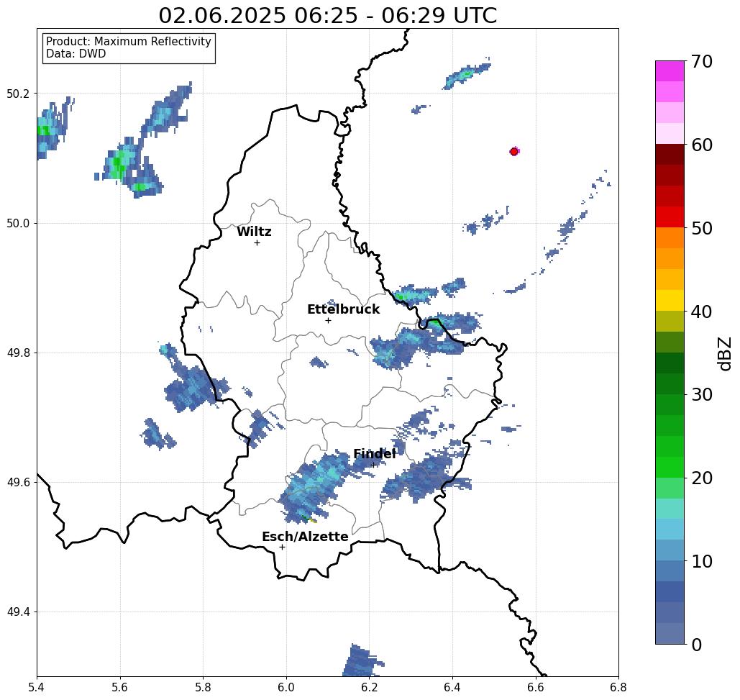Click the Esch/Alzette station label
Image resolution: width=740 pixels, height=700 pixels.
click(305, 537)
